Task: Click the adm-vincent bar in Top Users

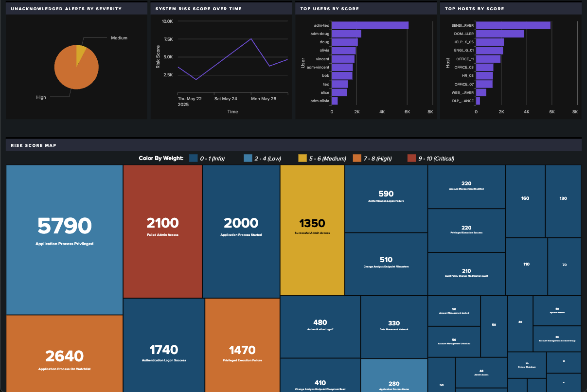Action: pos(342,67)
